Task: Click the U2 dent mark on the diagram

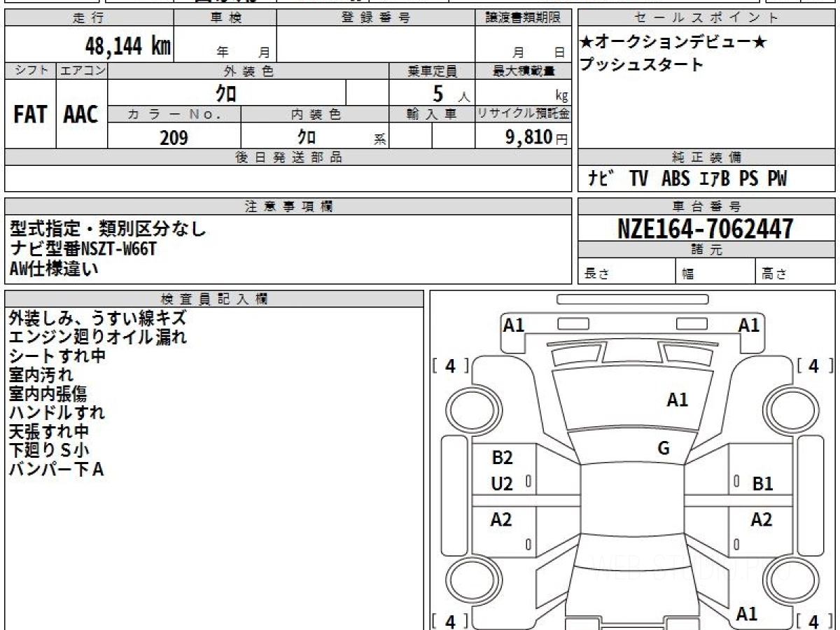Action: coord(502,484)
